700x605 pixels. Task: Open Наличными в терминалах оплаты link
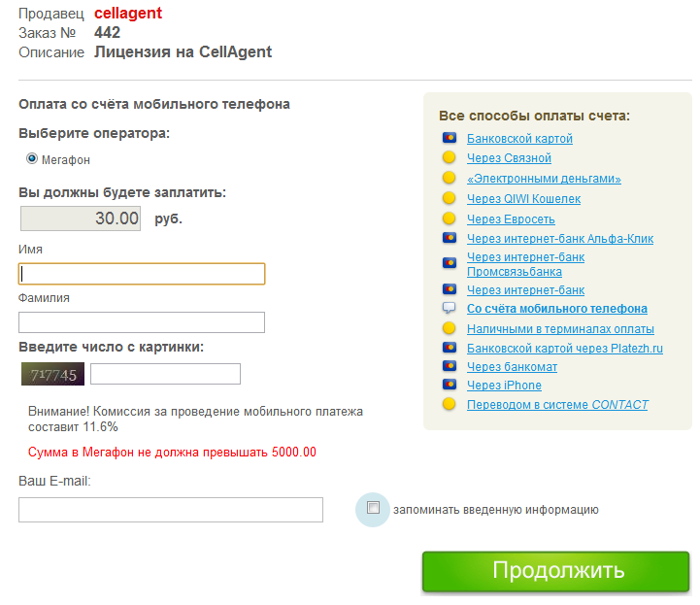[560, 329]
